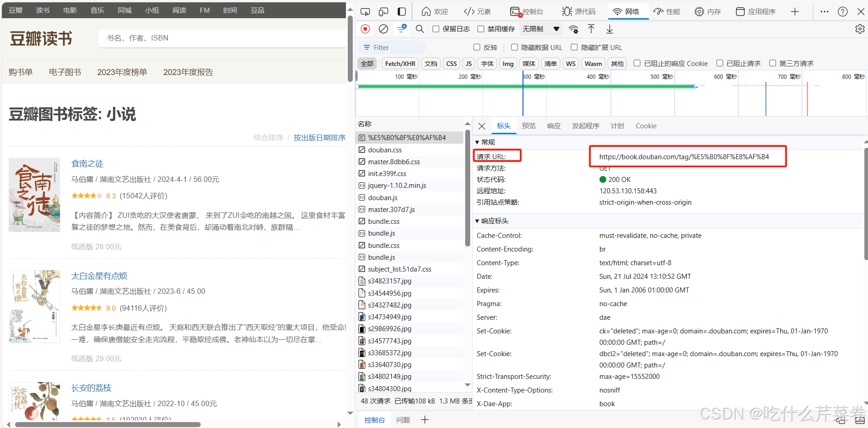Image resolution: width=868 pixels, height=428 pixels.
Task: Select the Wasm filter button
Action: click(593, 64)
